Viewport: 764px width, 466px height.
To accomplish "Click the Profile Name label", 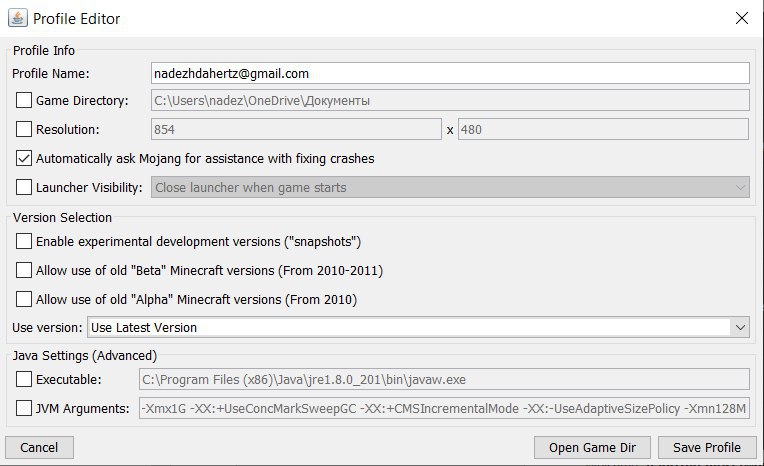I will pos(51,74).
